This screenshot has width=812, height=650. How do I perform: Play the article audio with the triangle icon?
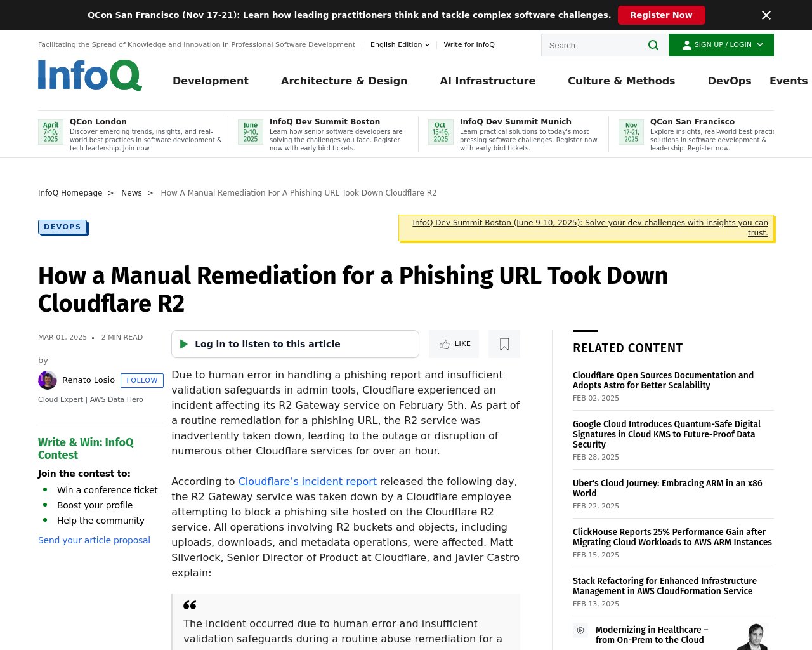click(x=184, y=344)
